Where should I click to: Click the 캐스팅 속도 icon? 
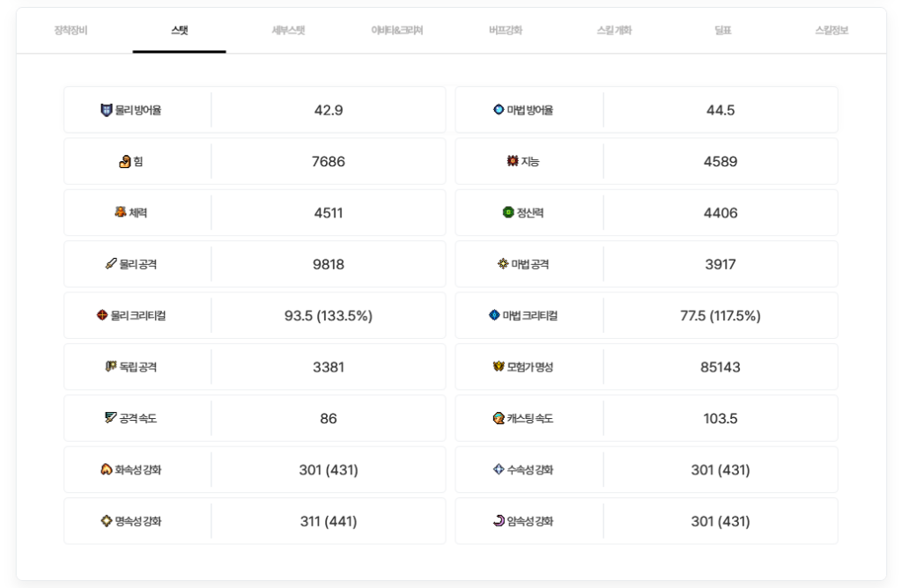tap(499, 418)
